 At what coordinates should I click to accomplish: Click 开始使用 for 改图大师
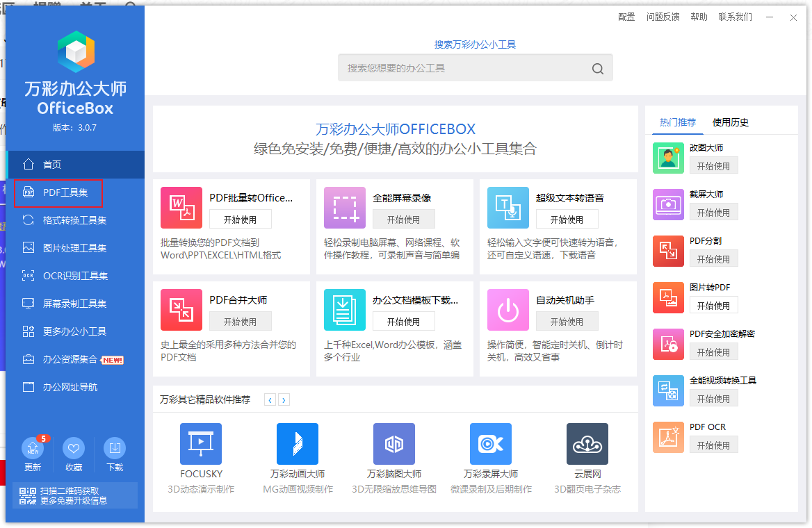(x=713, y=165)
